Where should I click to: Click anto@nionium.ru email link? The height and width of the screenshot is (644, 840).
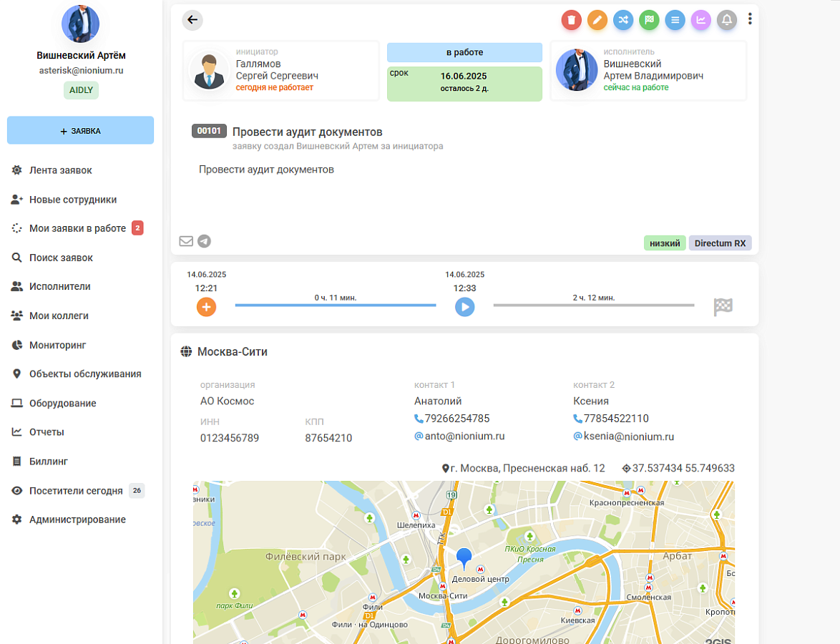(464, 436)
